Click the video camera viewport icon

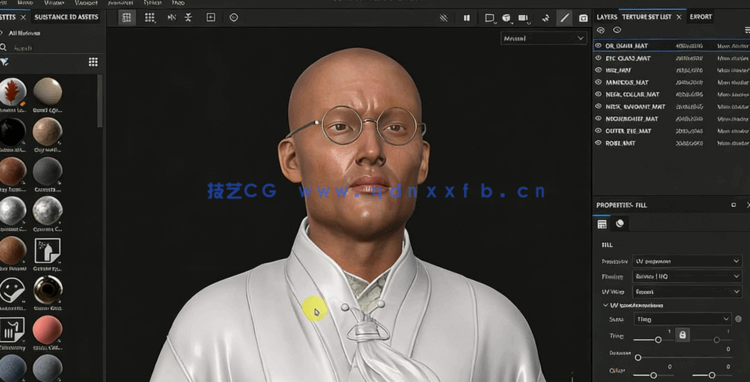pos(523,18)
